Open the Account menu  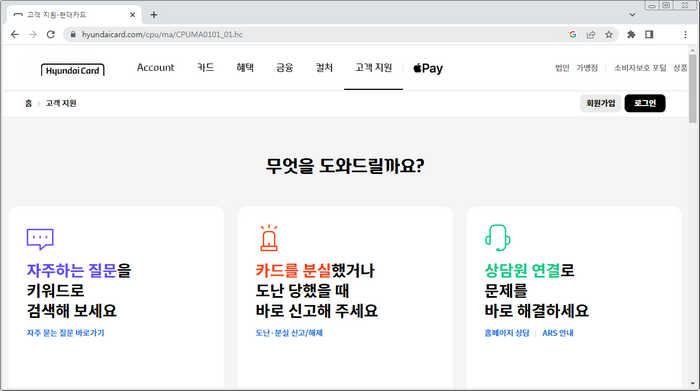coord(155,67)
